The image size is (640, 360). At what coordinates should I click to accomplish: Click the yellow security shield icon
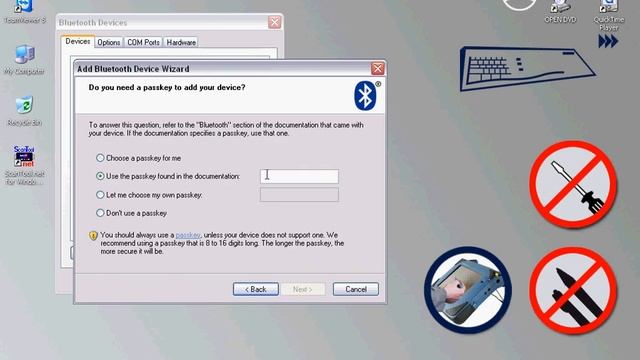[93, 236]
